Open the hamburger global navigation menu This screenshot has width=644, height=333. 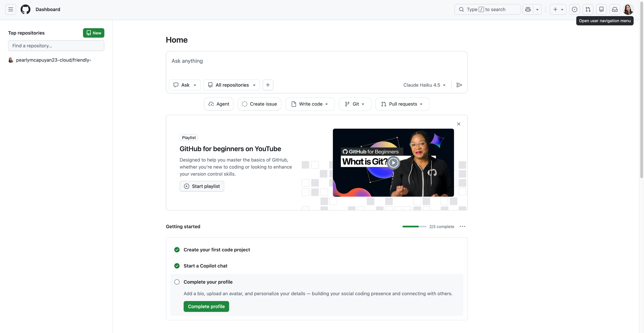pyautogui.click(x=11, y=9)
